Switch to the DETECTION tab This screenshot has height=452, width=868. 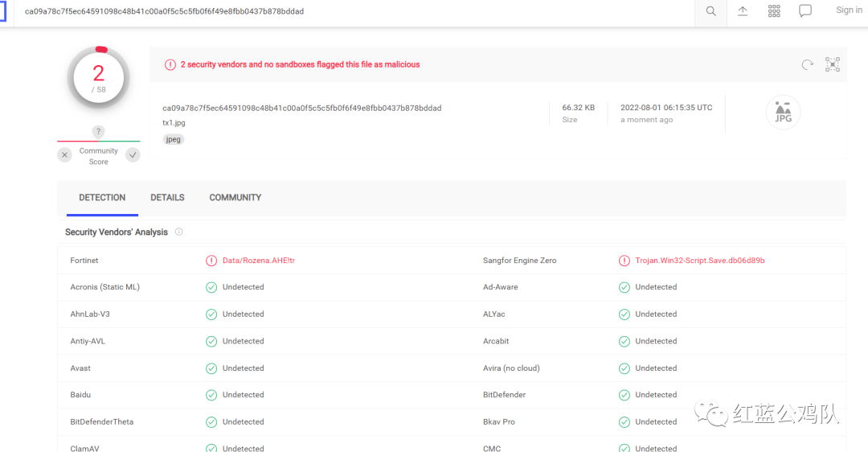[x=102, y=198]
